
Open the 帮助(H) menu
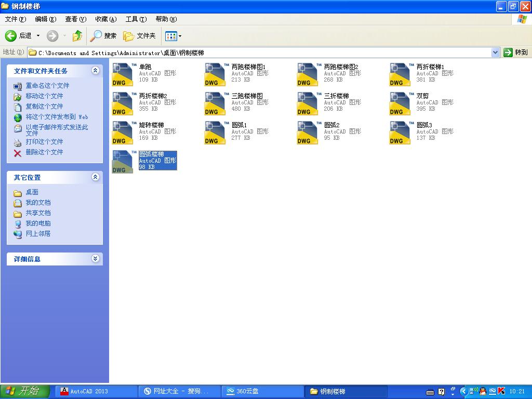(166, 19)
